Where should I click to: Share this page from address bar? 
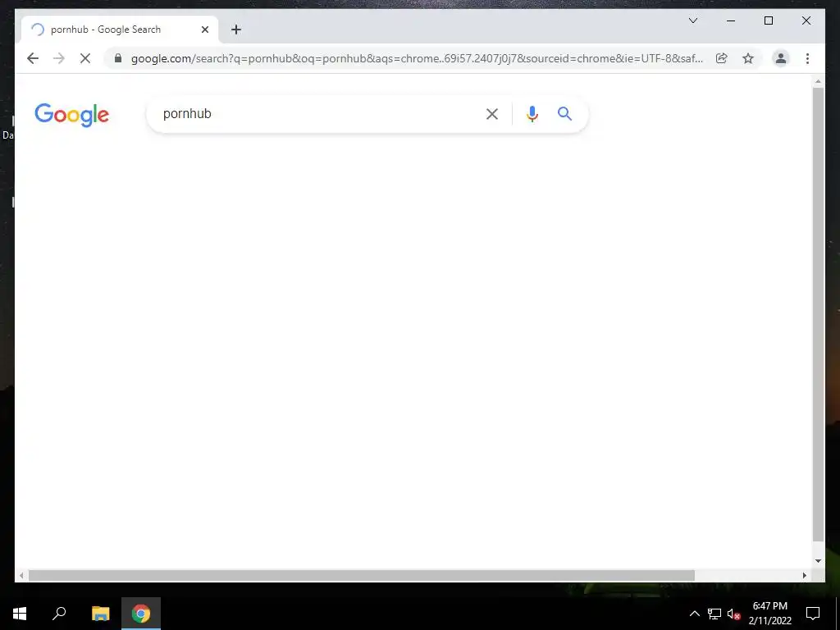point(722,58)
